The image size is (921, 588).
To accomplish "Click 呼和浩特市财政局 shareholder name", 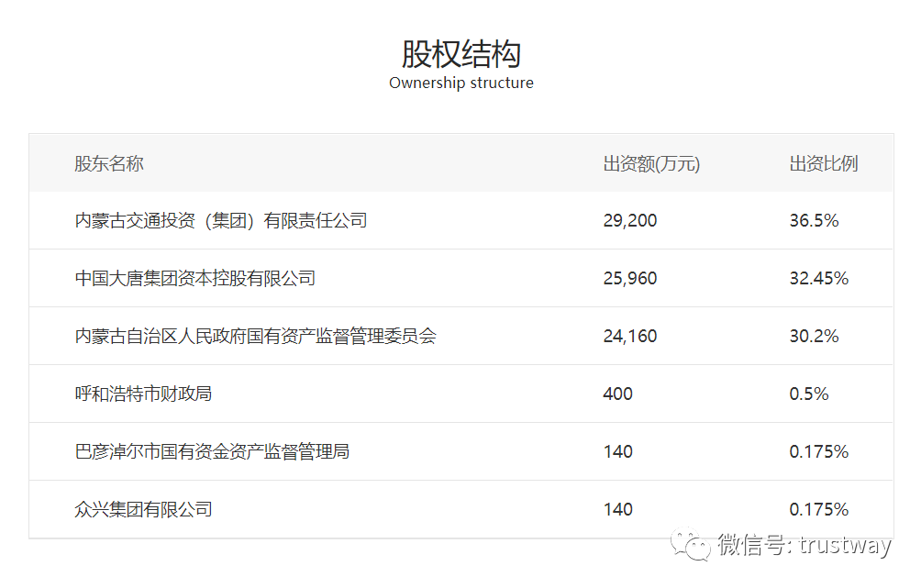I will point(143,394).
